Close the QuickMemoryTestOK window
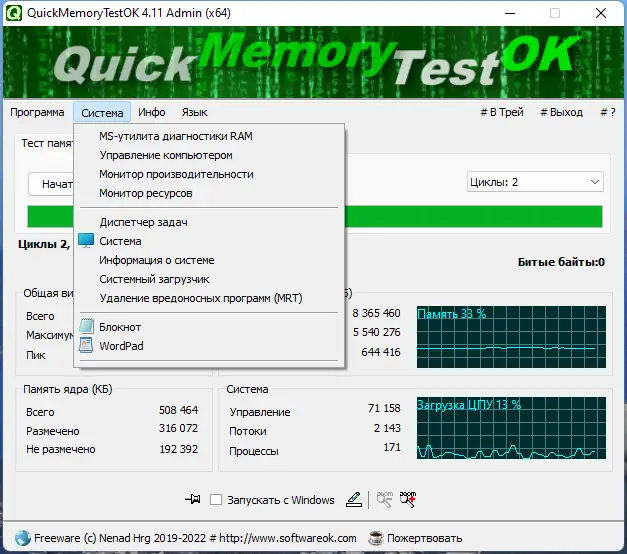 tap(601, 13)
